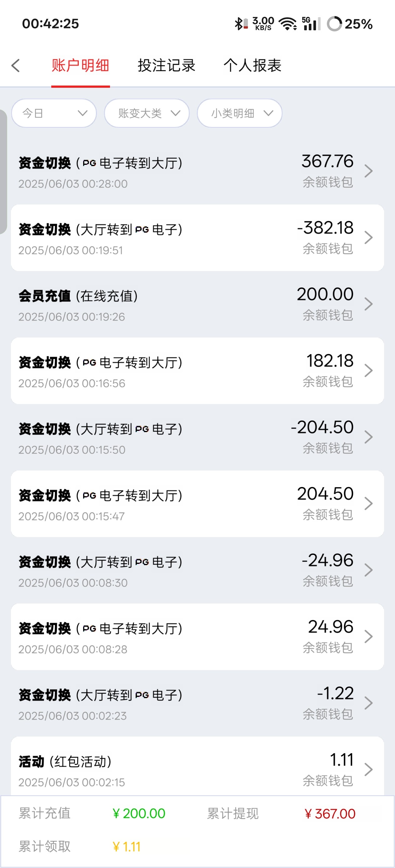Expand the 账变大类 category dropdown
The image size is (395, 868).
click(x=147, y=113)
